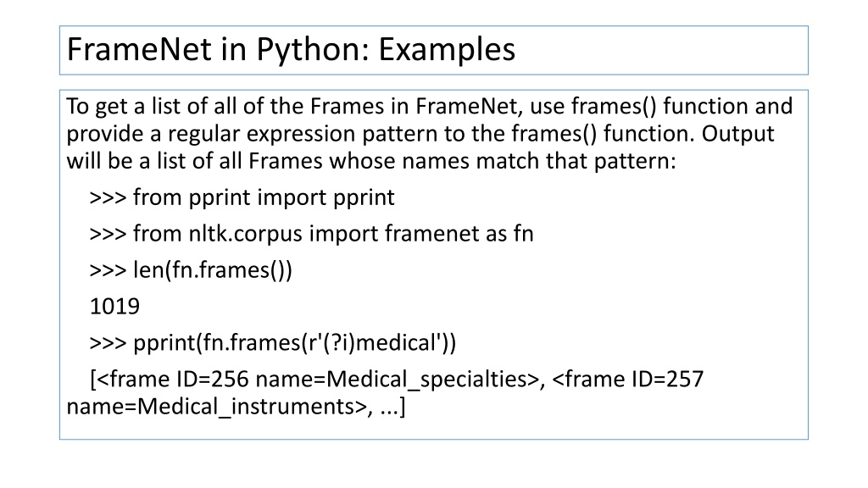The width and height of the screenshot is (868, 488).
Task: Click the word 'Python' in the title
Action: click(313, 50)
